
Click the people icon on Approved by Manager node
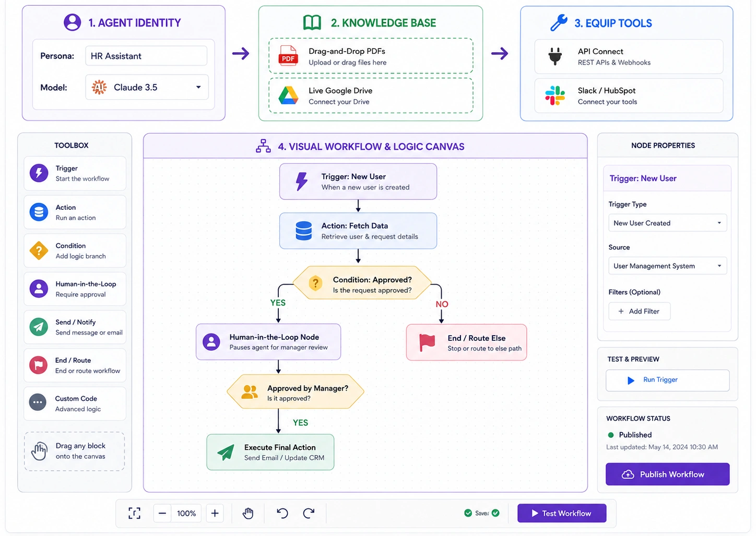(x=250, y=392)
